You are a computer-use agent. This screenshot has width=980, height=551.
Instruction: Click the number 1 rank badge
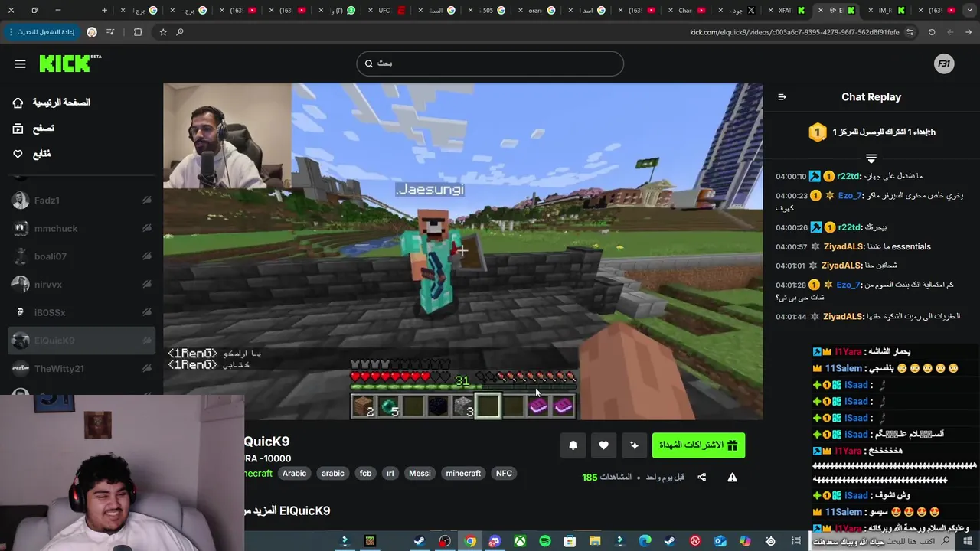point(817,132)
